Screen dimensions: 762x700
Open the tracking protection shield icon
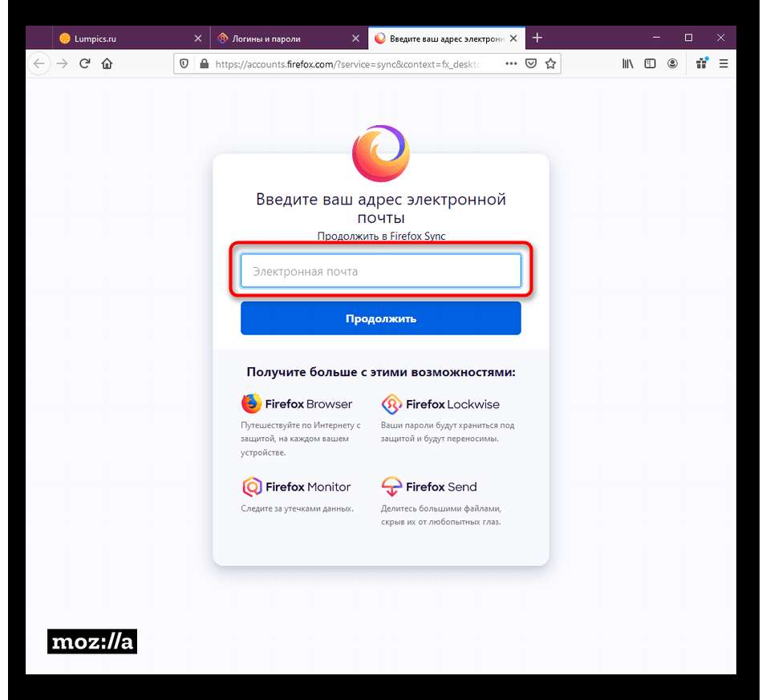(184, 63)
